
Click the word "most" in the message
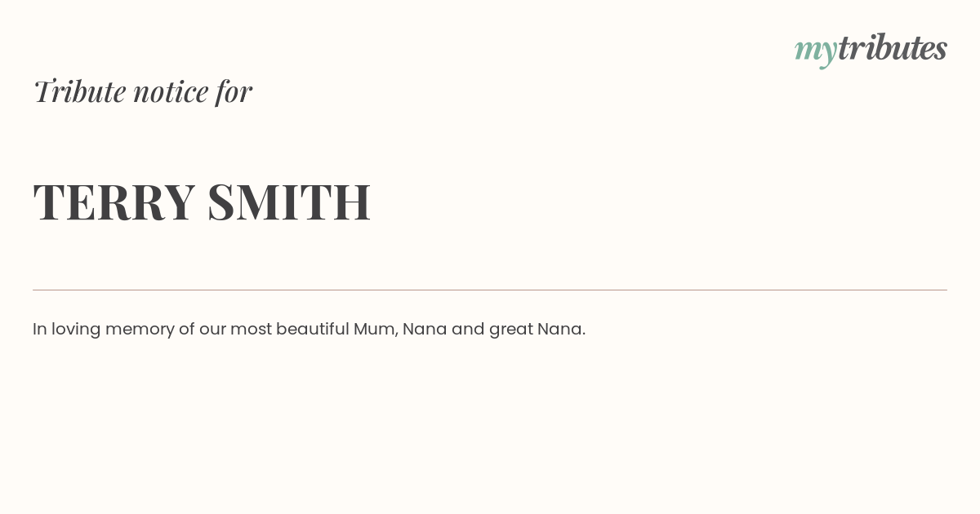[x=251, y=329]
